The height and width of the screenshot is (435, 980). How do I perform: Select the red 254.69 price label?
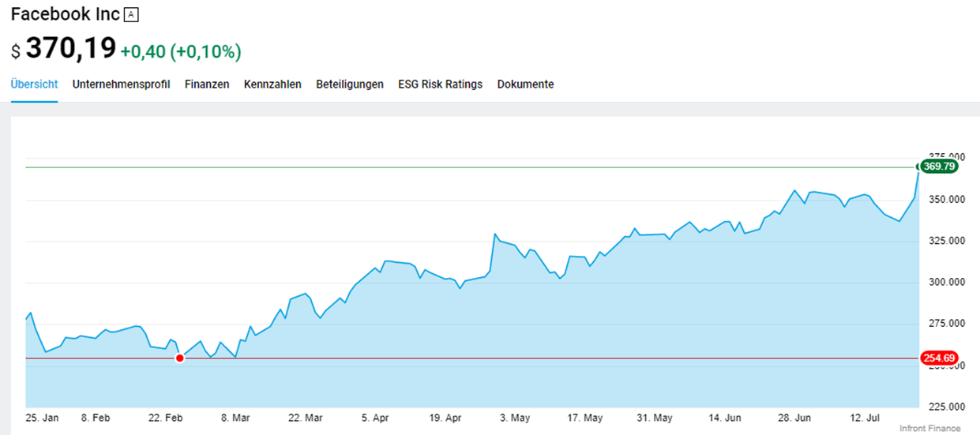tap(940, 358)
